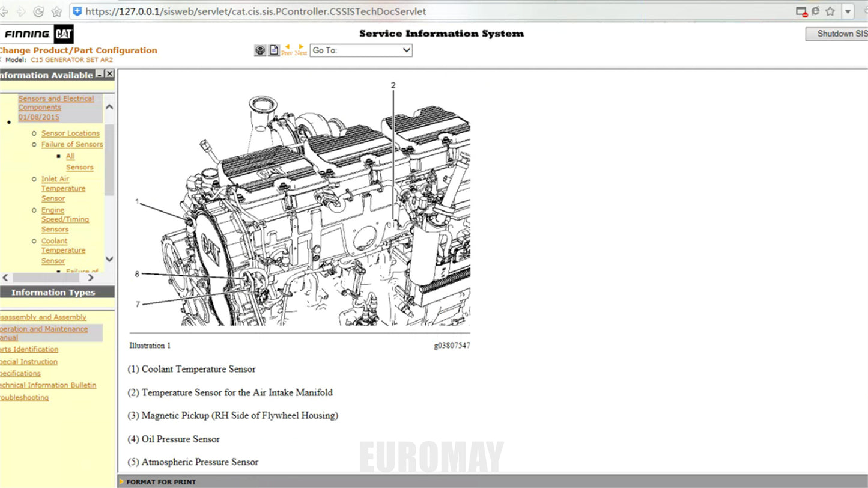Open the Sensor Locations tree link
The width and height of the screenshot is (868, 488).
70,133
